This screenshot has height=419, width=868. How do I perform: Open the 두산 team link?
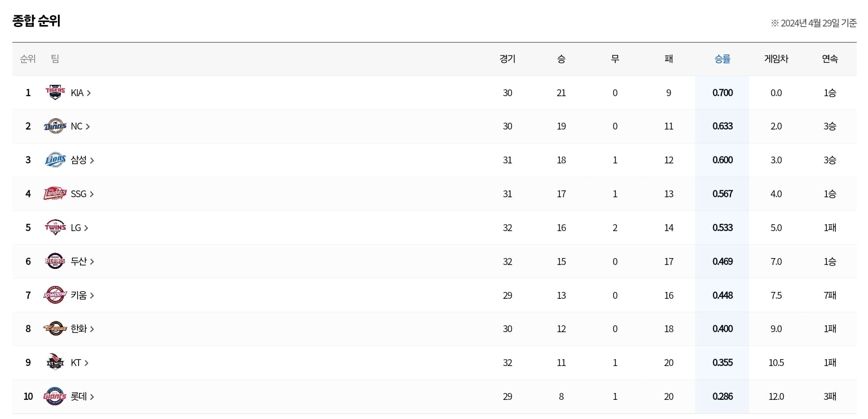click(x=79, y=261)
